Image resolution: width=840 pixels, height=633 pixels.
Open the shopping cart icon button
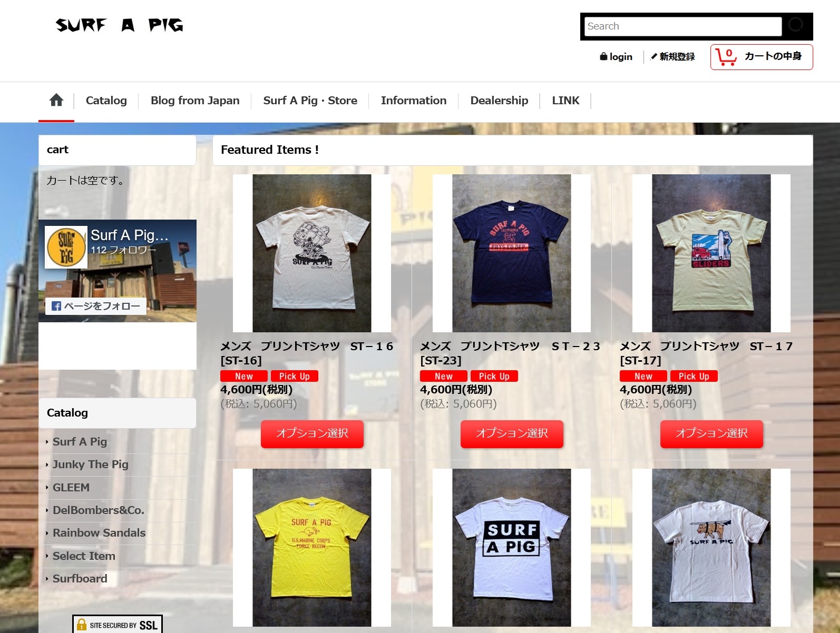pyautogui.click(x=761, y=57)
